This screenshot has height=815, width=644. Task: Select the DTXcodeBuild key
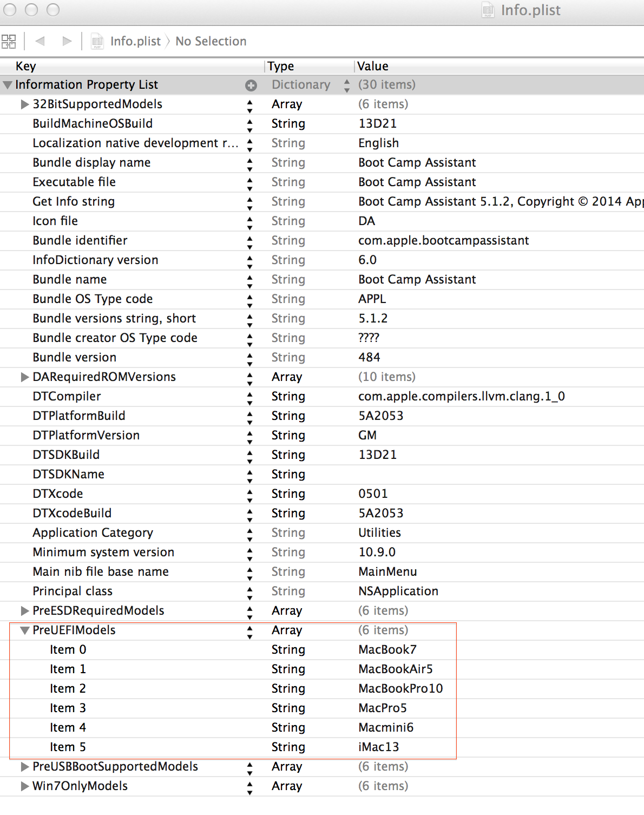(72, 514)
